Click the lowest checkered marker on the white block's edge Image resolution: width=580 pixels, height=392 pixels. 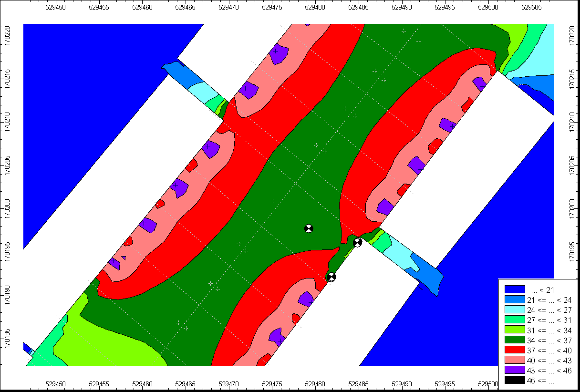(331, 277)
